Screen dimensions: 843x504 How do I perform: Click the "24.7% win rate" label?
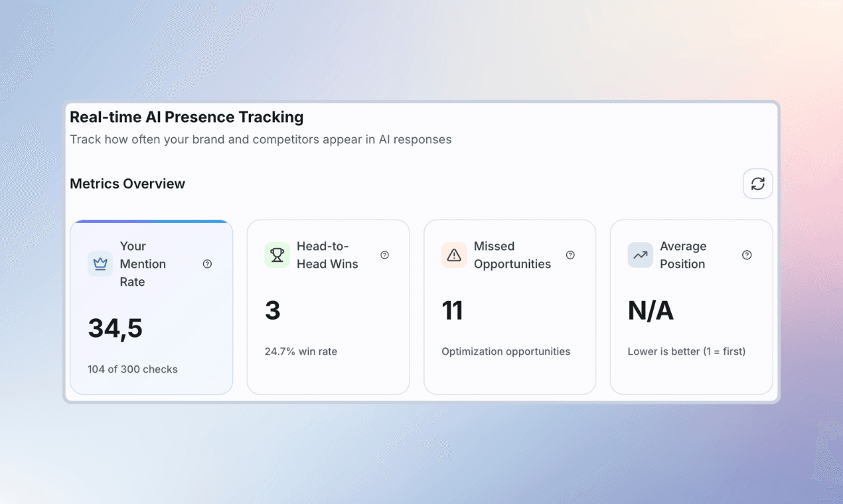click(301, 351)
